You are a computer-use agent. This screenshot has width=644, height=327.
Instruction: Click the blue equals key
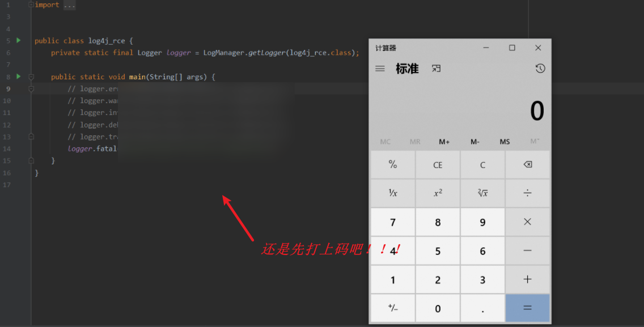coord(528,308)
